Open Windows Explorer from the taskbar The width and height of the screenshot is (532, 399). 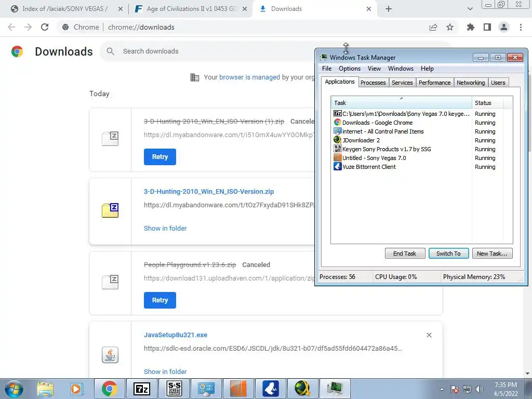45,389
